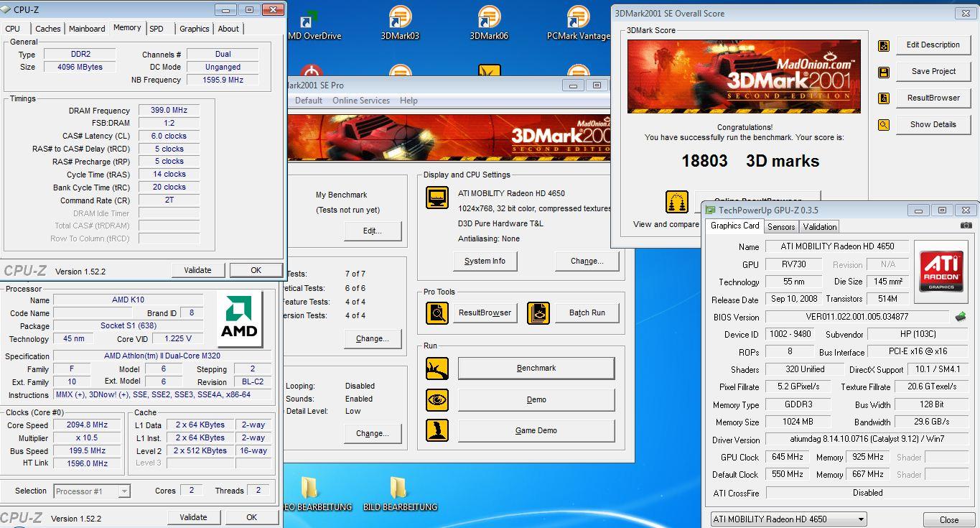This screenshot has width=980, height=528.
Task: Click the monitor icon in Display and CPU Settings
Action: click(437, 198)
